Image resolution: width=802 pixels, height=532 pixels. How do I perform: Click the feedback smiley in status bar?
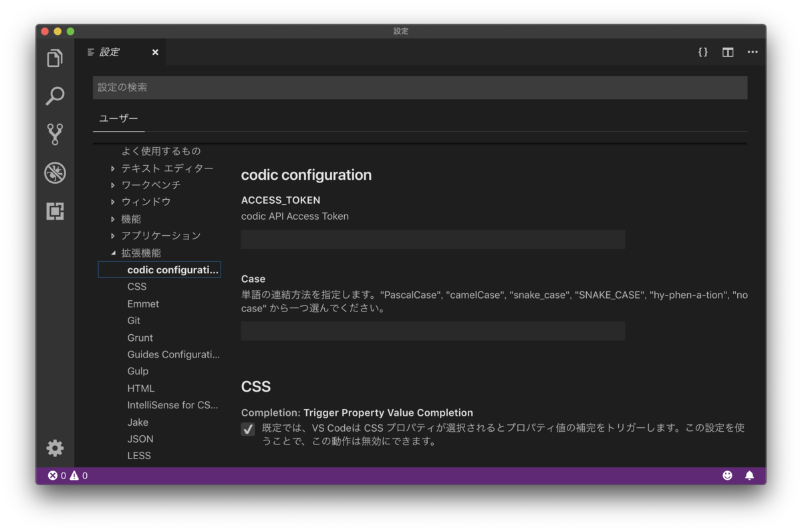(726, 475)
